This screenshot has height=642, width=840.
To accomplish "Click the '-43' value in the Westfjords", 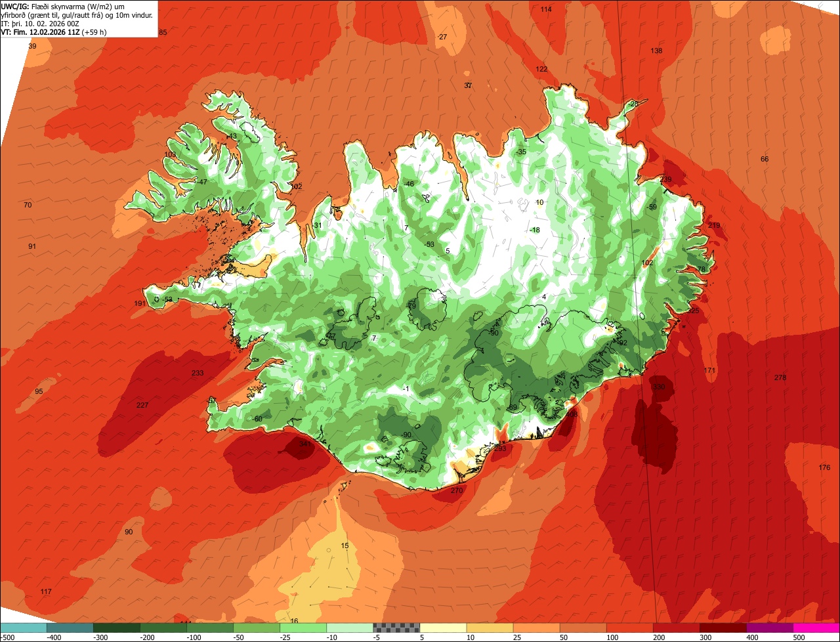I will pos(231,136).
